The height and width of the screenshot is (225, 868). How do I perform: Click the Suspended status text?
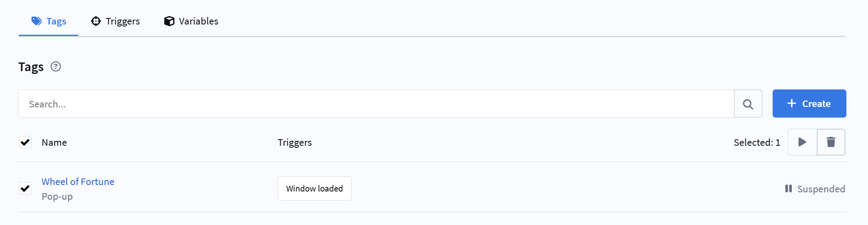[x=821, y=189]
